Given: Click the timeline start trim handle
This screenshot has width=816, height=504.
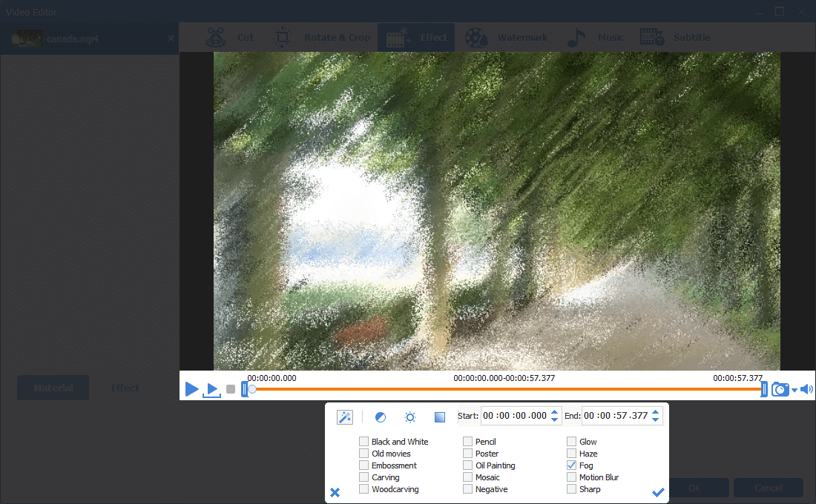Looking at the screenshot, I should (x=244, y=389).
